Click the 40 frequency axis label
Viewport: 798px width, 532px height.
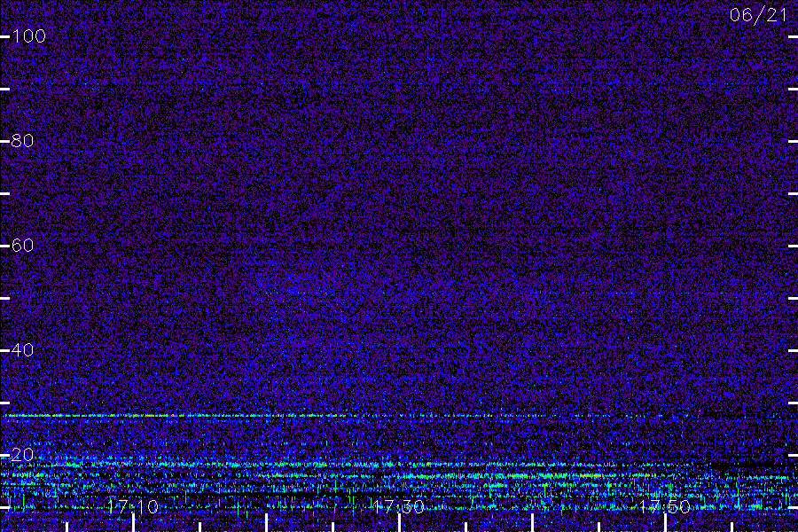22,350
